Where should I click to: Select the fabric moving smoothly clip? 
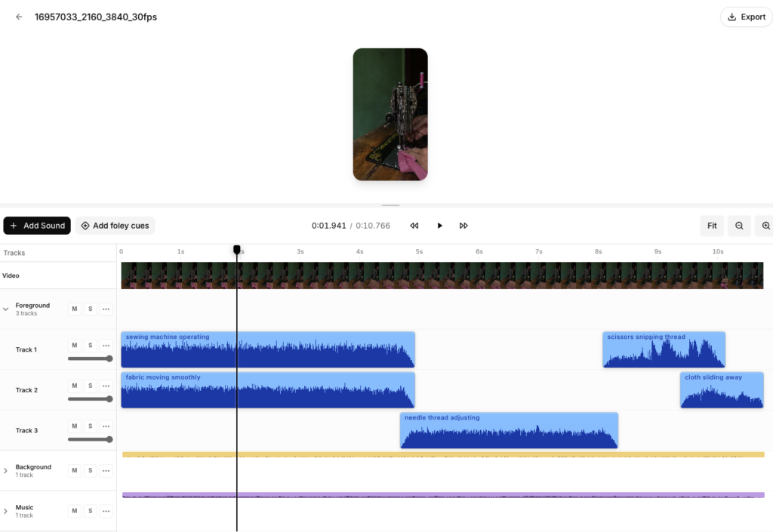(268, 390)
